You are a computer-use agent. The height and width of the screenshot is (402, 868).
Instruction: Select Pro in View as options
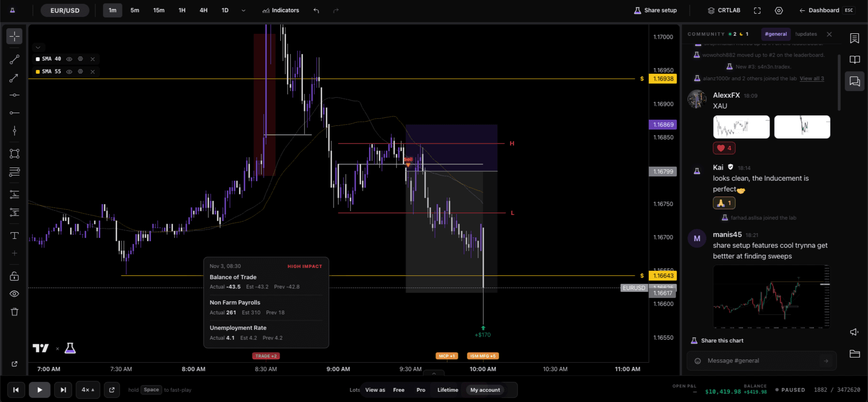tap(421, 390)
